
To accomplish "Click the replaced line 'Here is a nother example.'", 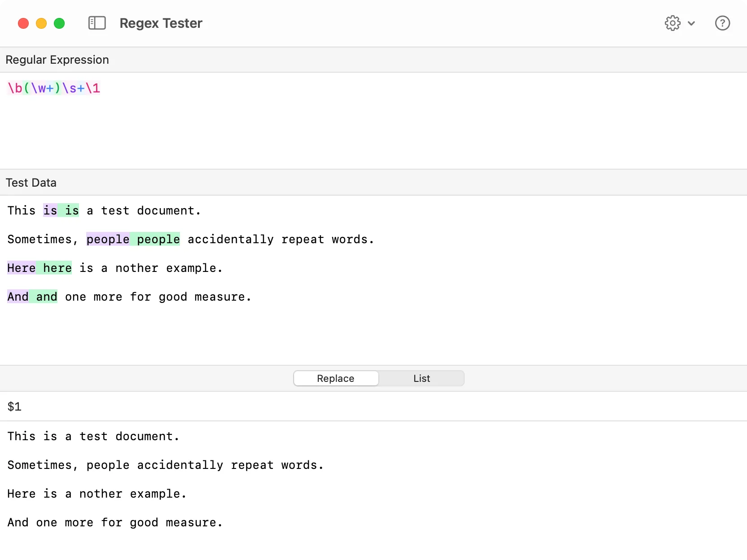I will (x=97, y=494).
